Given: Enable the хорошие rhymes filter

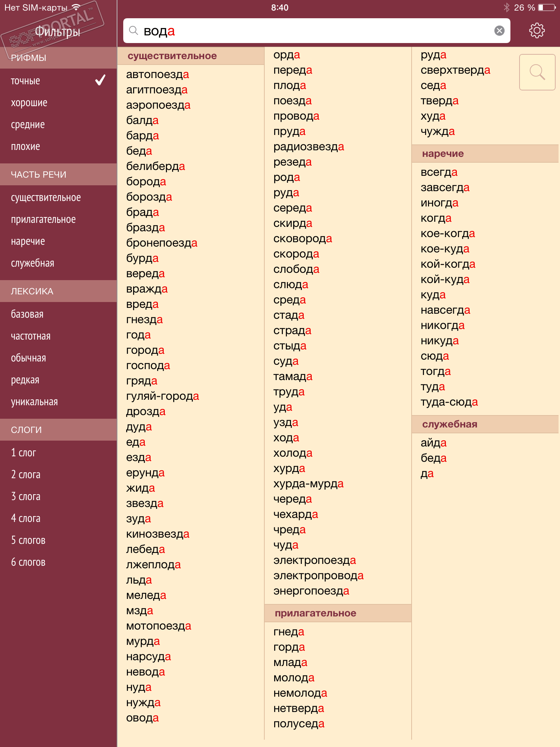Looking at the screenshot, I should (x=58, y=102).
